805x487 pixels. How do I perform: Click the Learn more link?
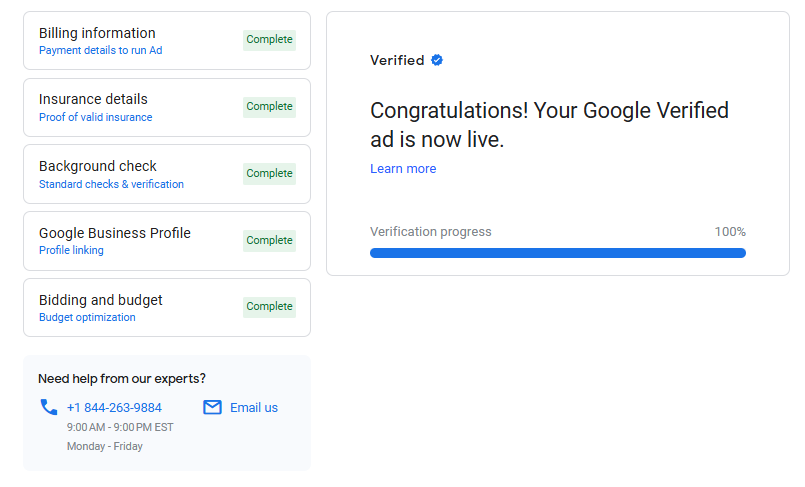point(403,169)
